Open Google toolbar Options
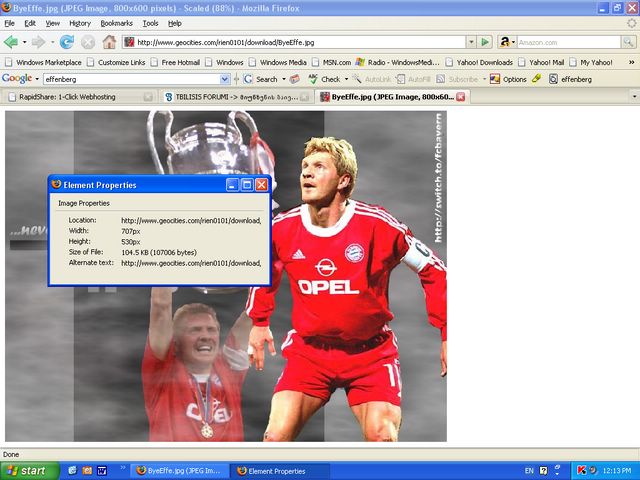 pos(508,79)
